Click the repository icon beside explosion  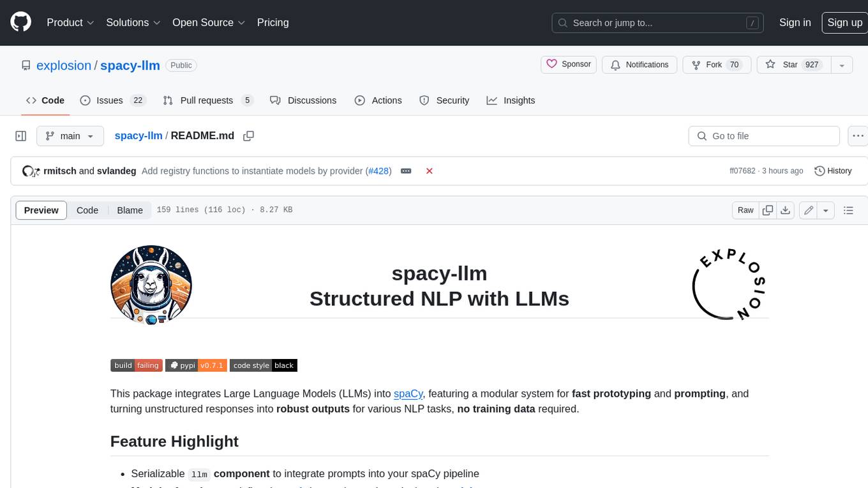(26, 65)
